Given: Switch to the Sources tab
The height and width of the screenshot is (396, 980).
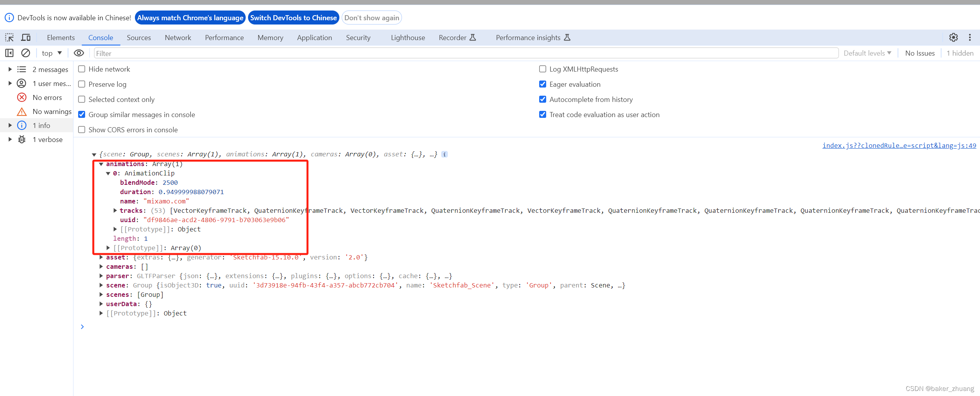Looking at the screenshot, I should 139,37.
